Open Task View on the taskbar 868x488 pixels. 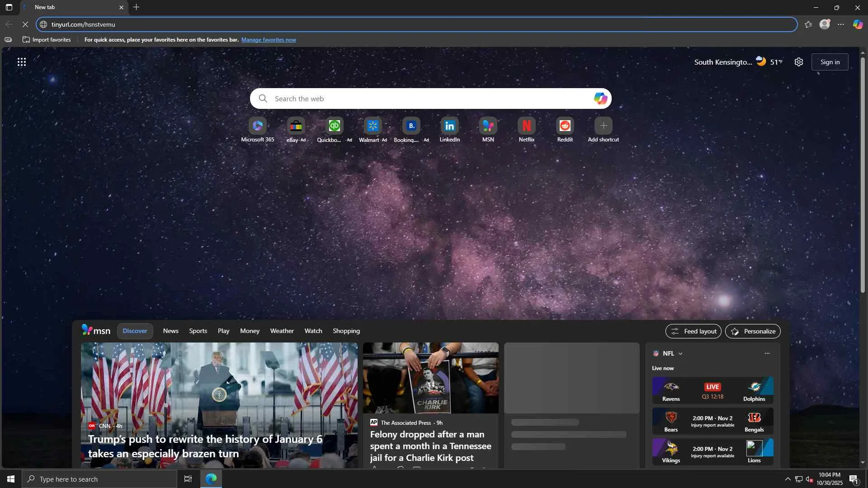[x=188, y=479]
